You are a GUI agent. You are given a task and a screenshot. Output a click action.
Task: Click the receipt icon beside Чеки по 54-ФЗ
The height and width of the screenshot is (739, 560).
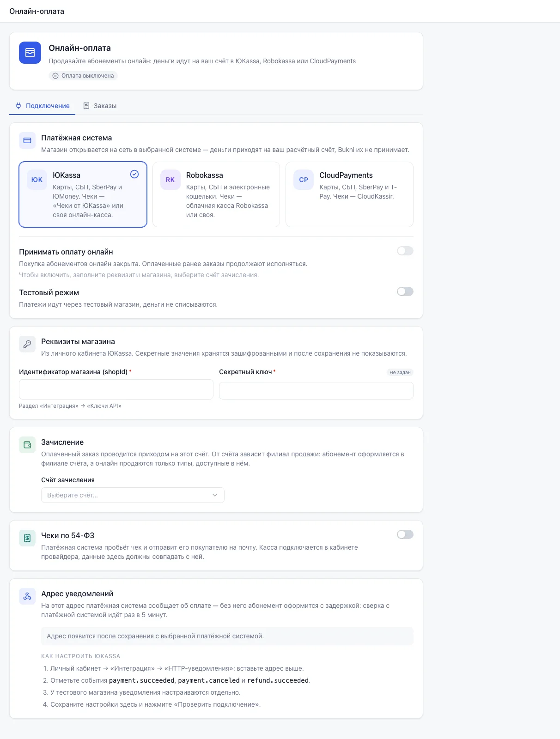tap(27, 538)
